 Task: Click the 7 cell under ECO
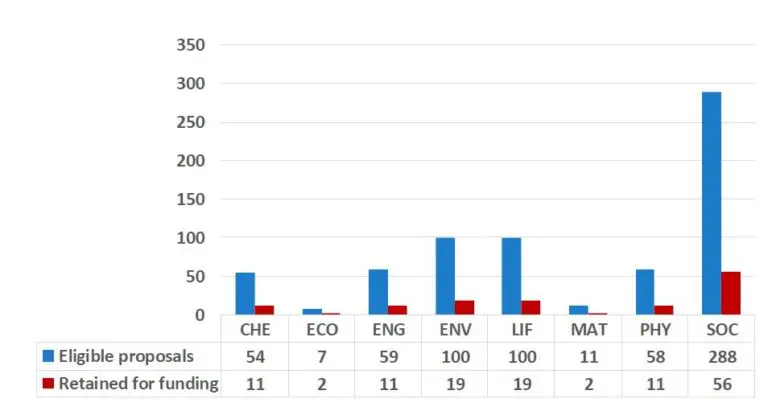pos(321,357)
